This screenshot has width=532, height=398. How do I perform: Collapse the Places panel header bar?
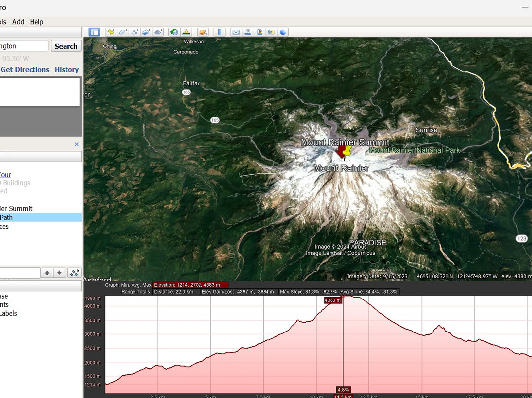(x=39, y=157)
